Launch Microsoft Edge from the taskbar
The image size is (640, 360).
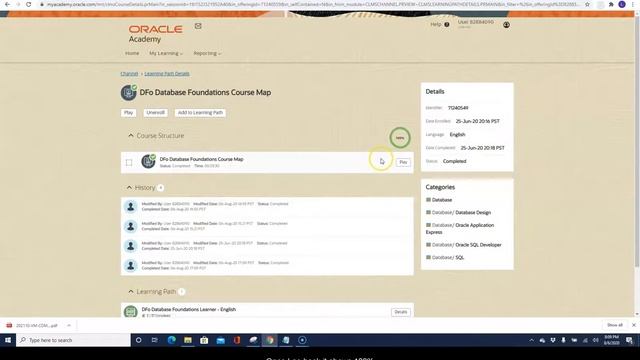tap(171, 340)
